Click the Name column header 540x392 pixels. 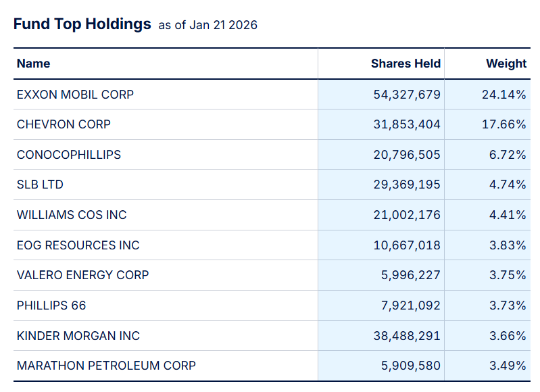pyautogui.click(x=34, y=64)
